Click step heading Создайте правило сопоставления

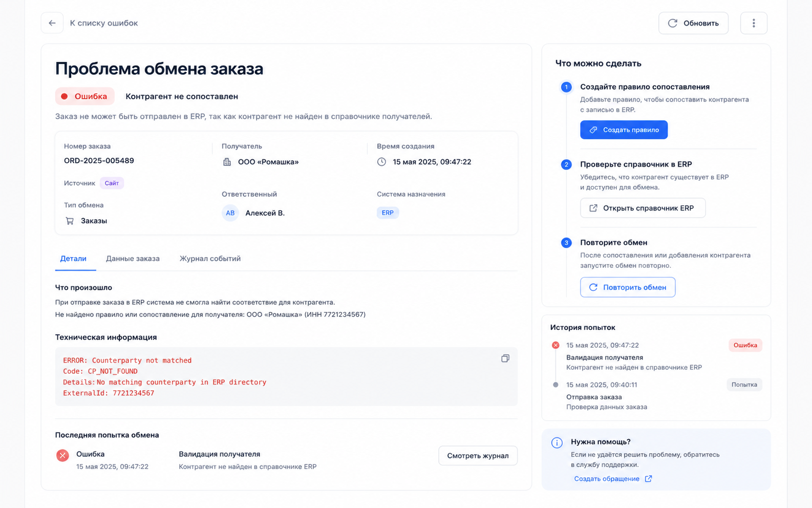[645, 87]
